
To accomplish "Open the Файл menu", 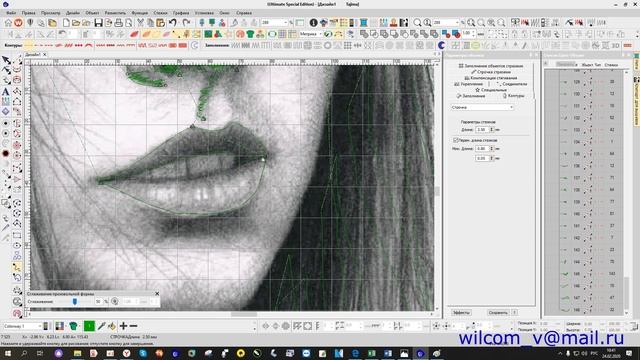I will [x=11, y=13].
